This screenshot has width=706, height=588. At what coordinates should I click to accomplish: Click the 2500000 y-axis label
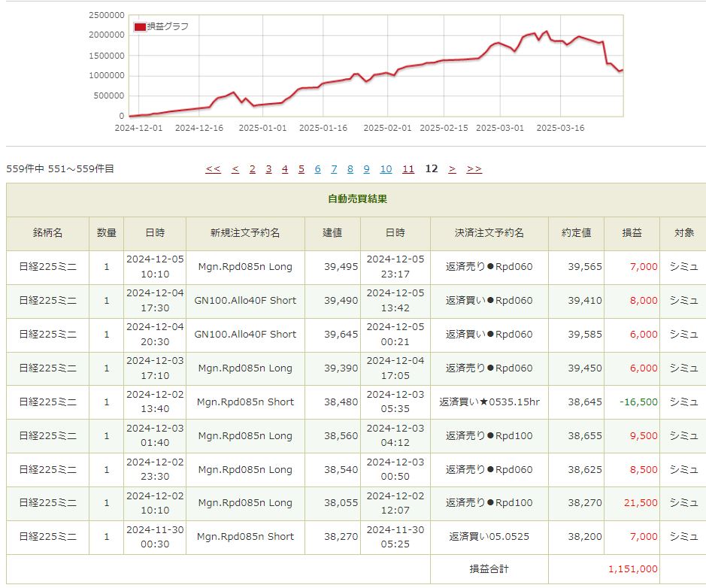point(107,15)
